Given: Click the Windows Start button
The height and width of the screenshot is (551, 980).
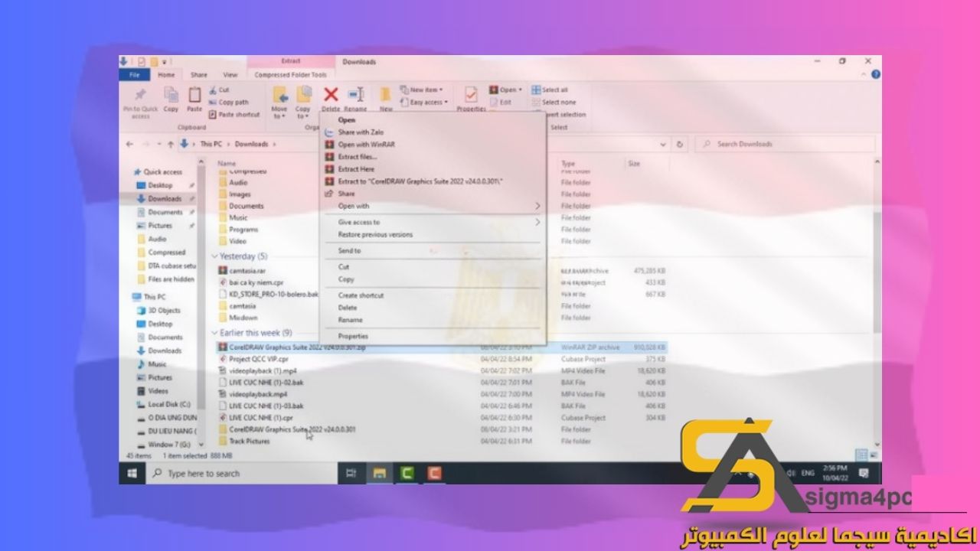Looking at the screenshot, I should (x=132, y=474).
